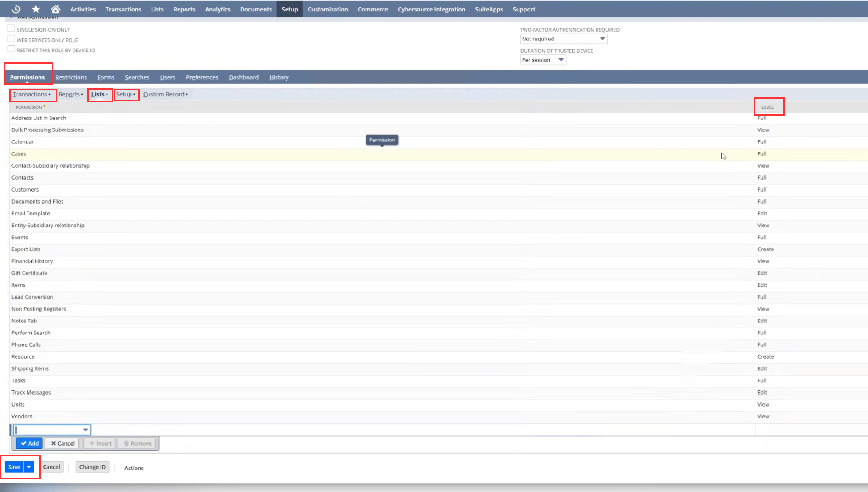This screenshot has width=868, height=492.
Task: Open the Shortcuts star icon
Action: click(x=36, y=9)
